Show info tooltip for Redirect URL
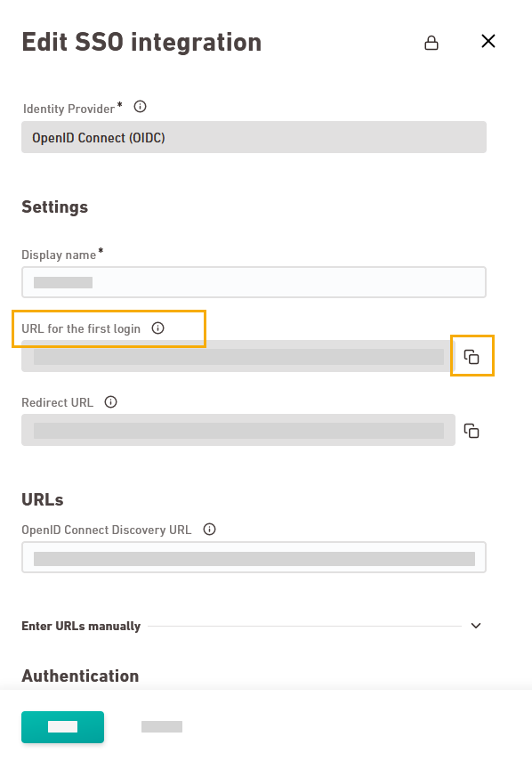This screenshot has width=532, height=761. tap(111, 401)
